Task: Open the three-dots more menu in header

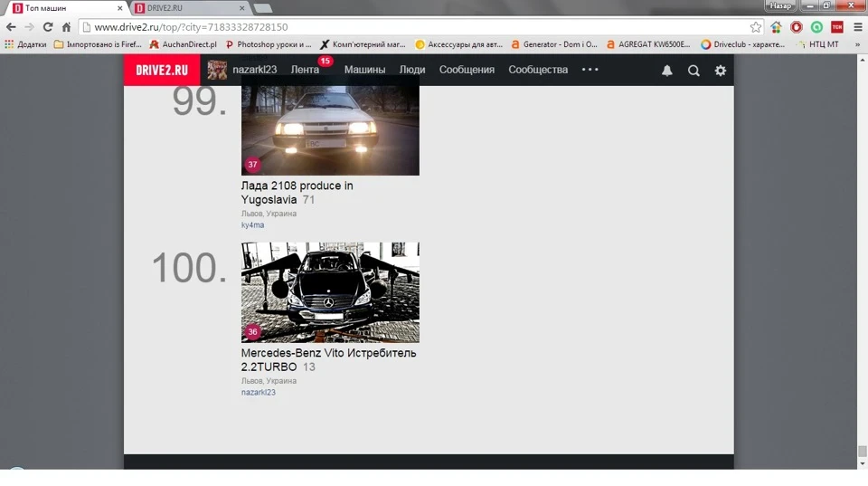Action: tap(590, 70)
